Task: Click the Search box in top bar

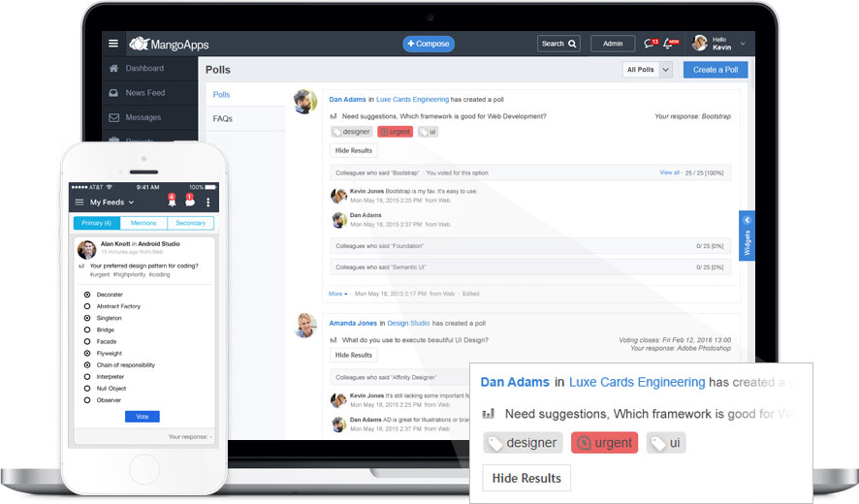Action: (x=558, y=44)
